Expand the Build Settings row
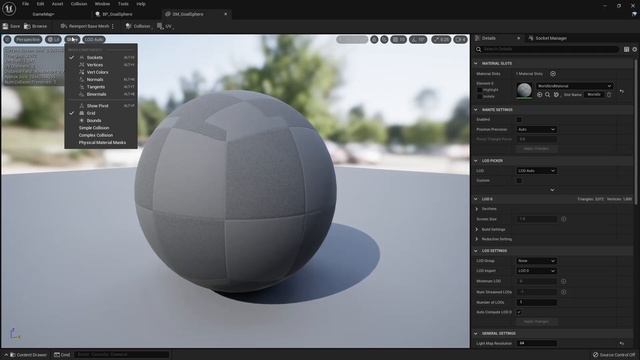The height and width of the screenshot is (360, 640). click(477, 229)
